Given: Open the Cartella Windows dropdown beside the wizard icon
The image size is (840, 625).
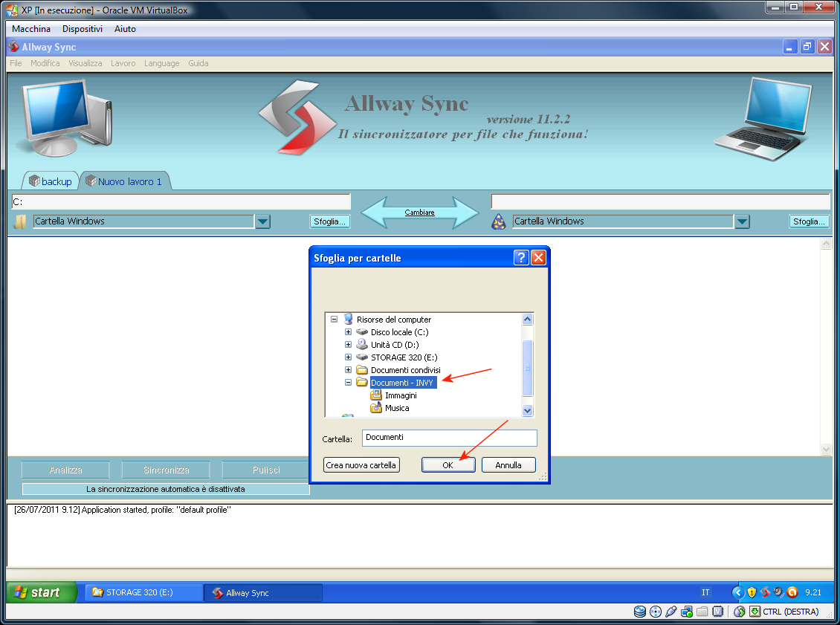Looking at the screenshot, I should (x=742, y=221).
